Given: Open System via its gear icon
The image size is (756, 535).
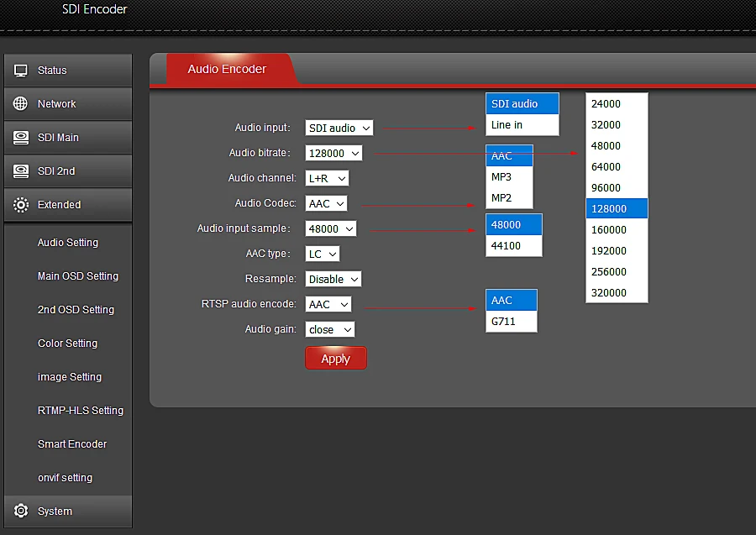Looking at the screenshot, I should [20, 511].
